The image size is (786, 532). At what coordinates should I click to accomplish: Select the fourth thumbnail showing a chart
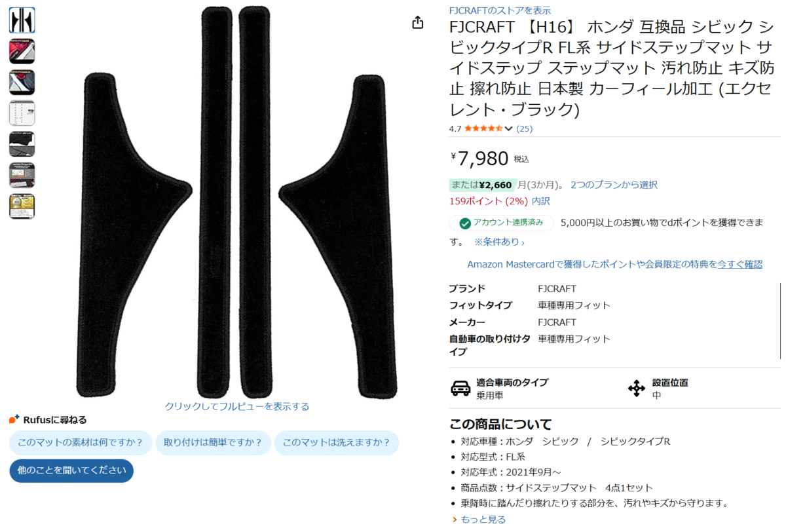(22, 113)
